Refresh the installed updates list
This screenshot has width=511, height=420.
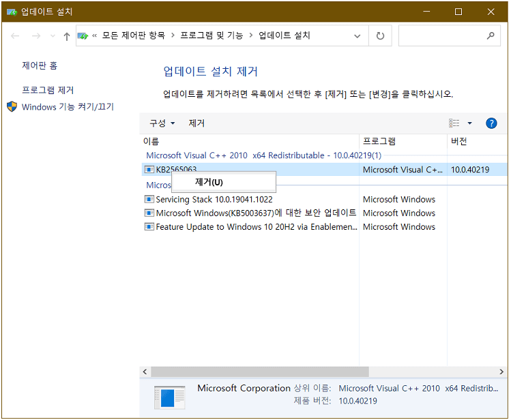click(x=380, y=36)
